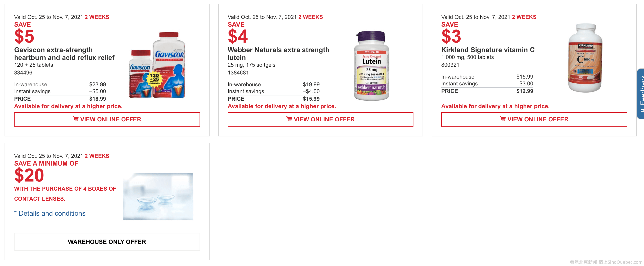Click View Online Offer text for lutein

[x=324, y=119]
